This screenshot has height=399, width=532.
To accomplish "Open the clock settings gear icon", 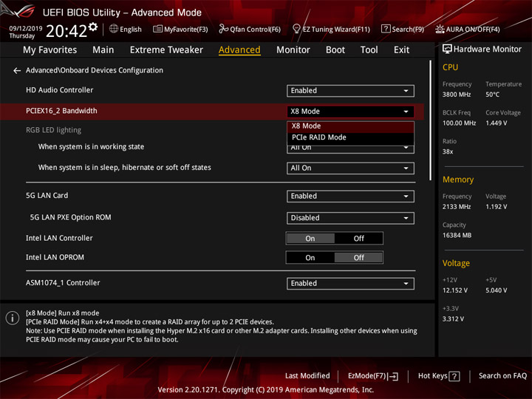I will [x=93, y=27].
